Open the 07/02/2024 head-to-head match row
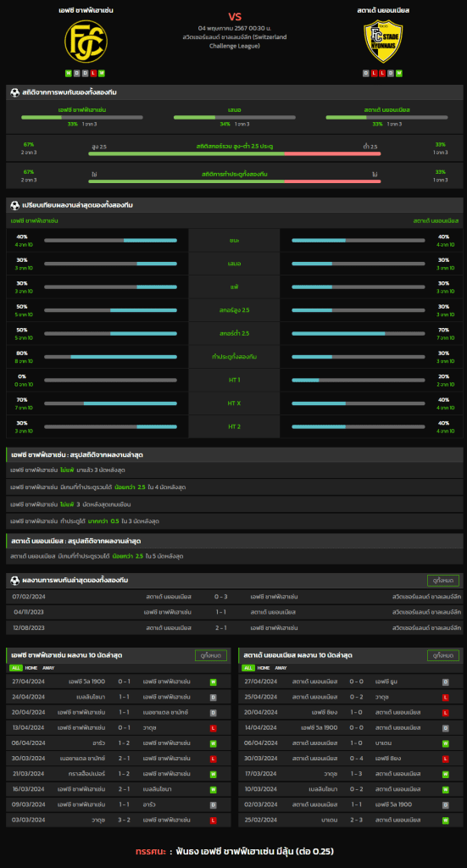467x868 pixels. tap(235, 597)
